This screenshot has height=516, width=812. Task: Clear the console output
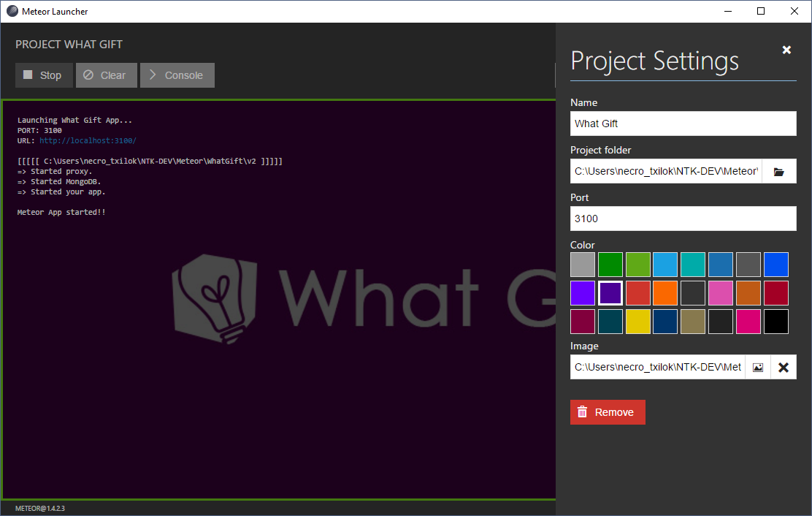click(106, 75)
